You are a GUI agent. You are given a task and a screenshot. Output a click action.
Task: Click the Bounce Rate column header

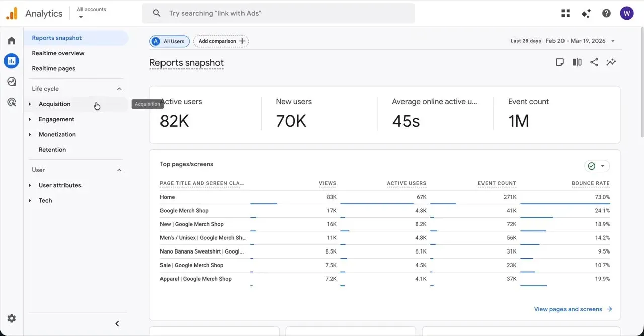tap(591, 183)
